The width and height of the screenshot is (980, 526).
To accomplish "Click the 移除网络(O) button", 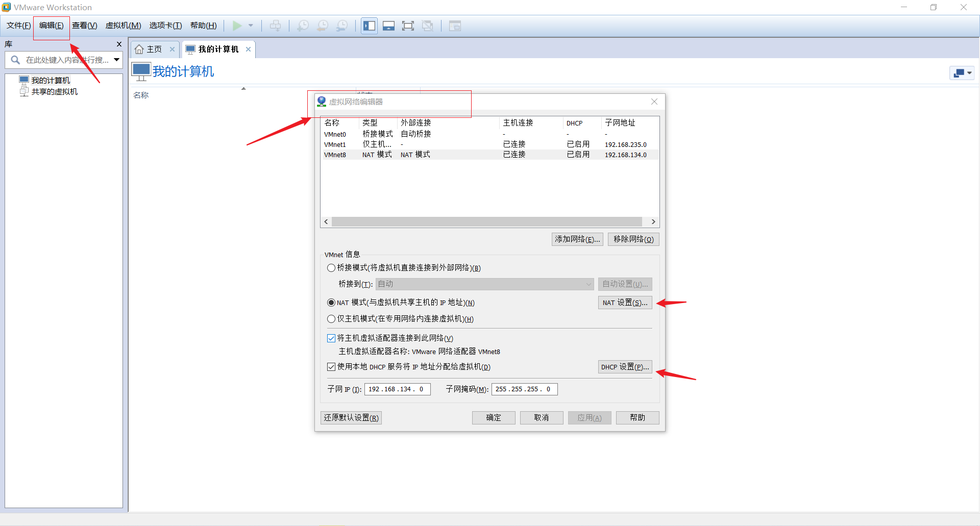I will coord(633,239).
